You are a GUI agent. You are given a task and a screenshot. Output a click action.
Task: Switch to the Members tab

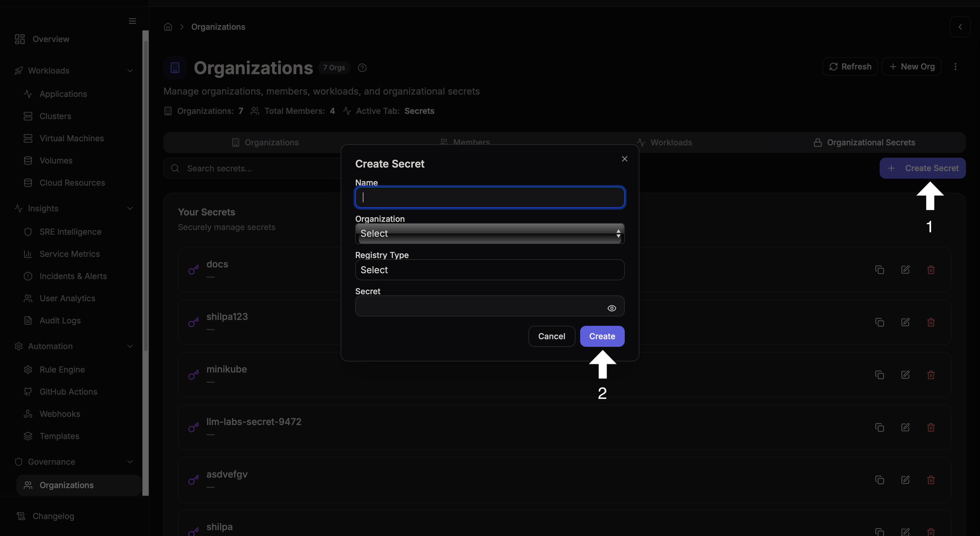pos(465,142)
